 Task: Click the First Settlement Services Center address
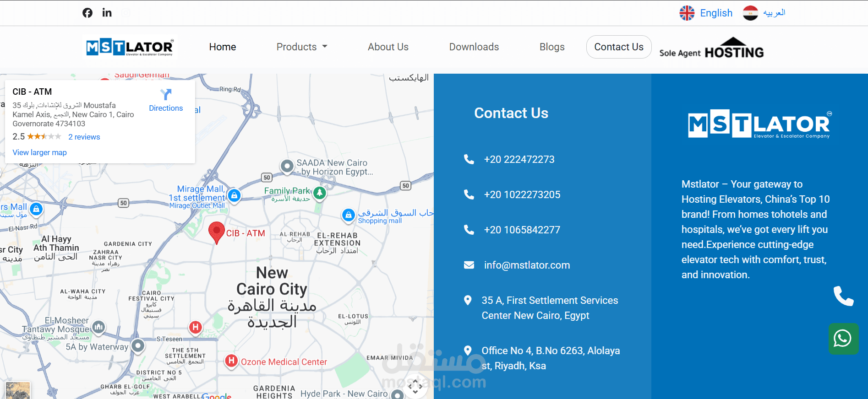[x=550, y=308]
